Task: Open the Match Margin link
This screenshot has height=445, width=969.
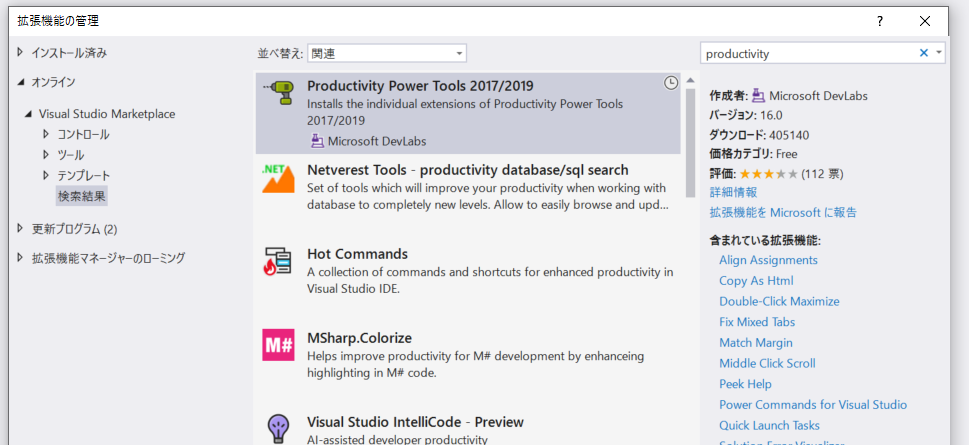Action: tap(756, 342)
